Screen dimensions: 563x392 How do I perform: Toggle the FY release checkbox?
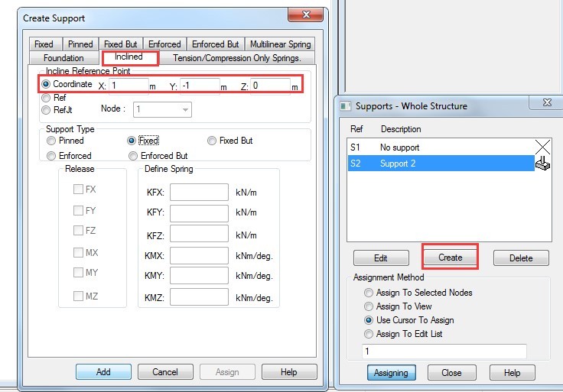(x=78, y=210)
